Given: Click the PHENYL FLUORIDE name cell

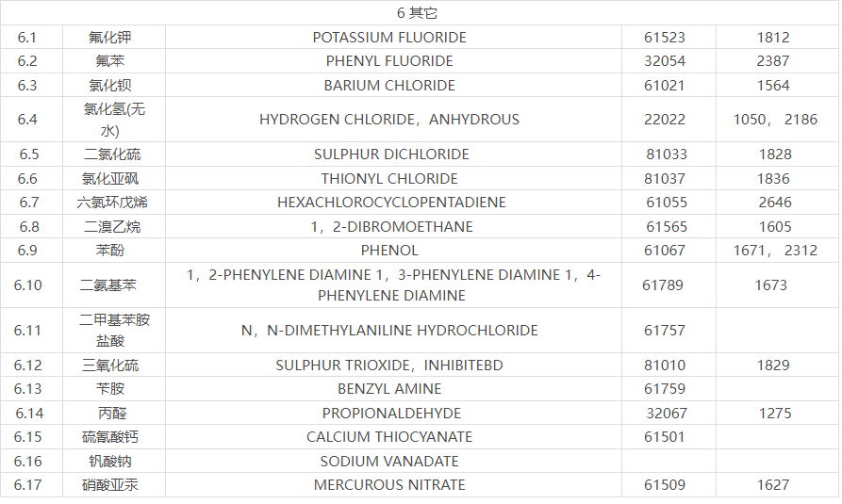Looking at the screenshot, I should point(389,61).
